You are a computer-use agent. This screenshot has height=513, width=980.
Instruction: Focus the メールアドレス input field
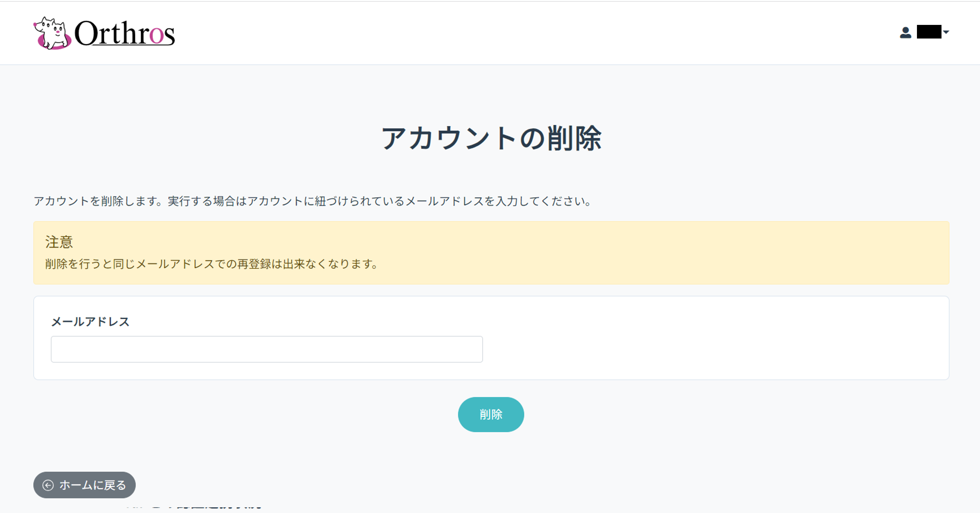tap(266, 349)
